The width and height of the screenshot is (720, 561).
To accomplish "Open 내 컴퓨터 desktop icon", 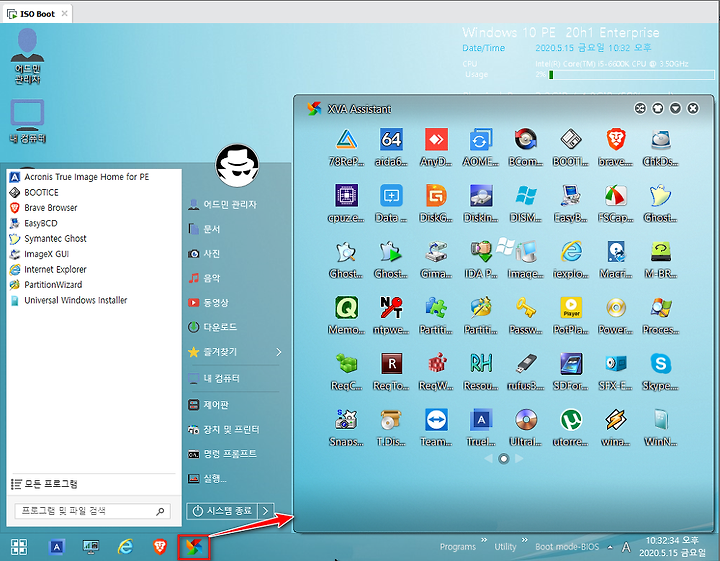I will (x=28, y=122).
